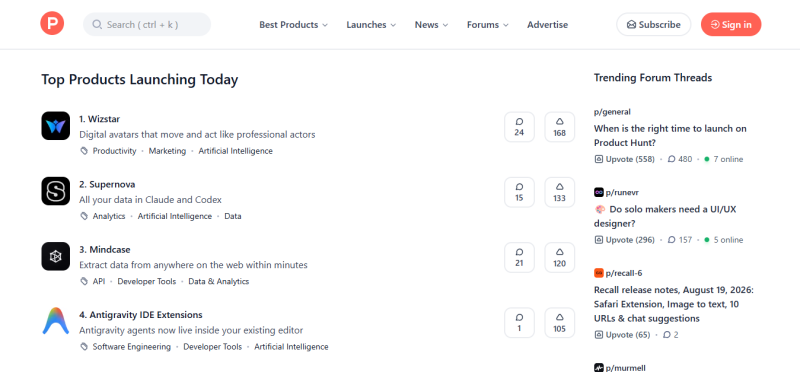Click Analytics tag under Supernova
Image resolution: width=800 pixels, height=372 pixels.
[109, 216]
